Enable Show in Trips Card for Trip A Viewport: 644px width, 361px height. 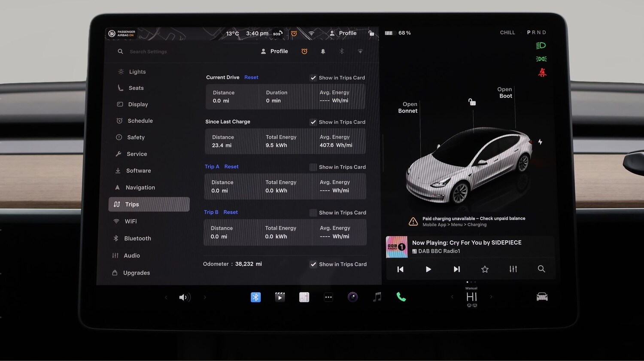(x=313, y=167)
